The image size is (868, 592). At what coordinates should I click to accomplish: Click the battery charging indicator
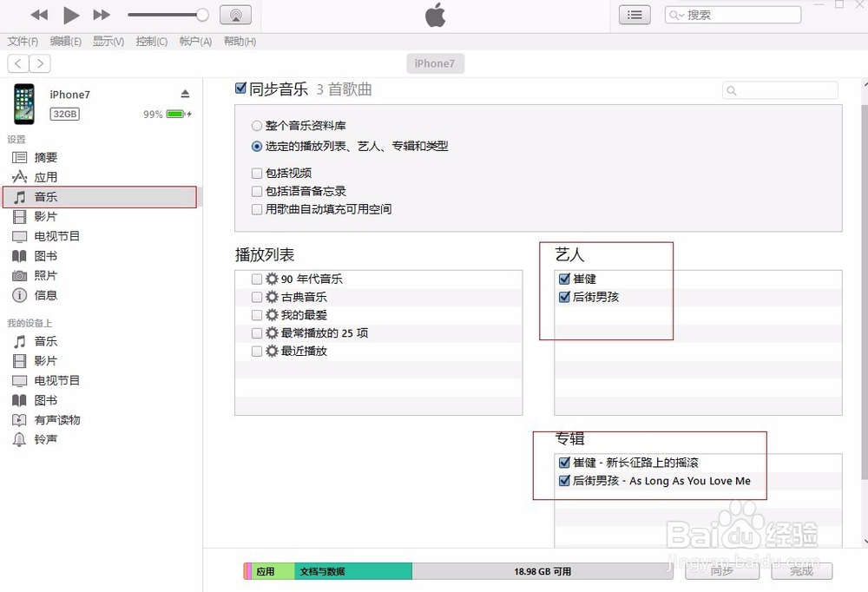[x=179, y=114]
